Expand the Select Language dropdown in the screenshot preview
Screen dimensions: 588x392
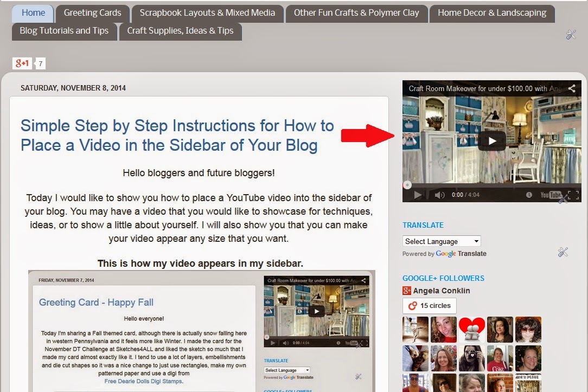(x=287, y=370)
